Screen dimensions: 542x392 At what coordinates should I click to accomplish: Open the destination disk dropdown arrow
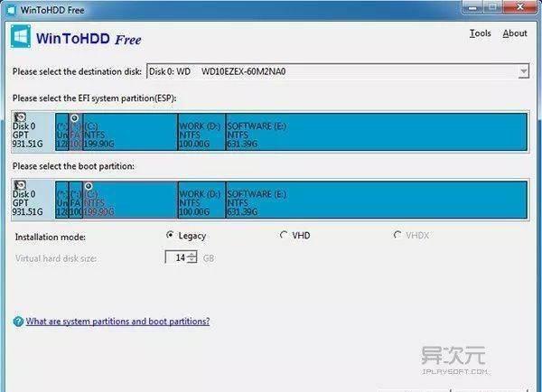tap(523, 71)
